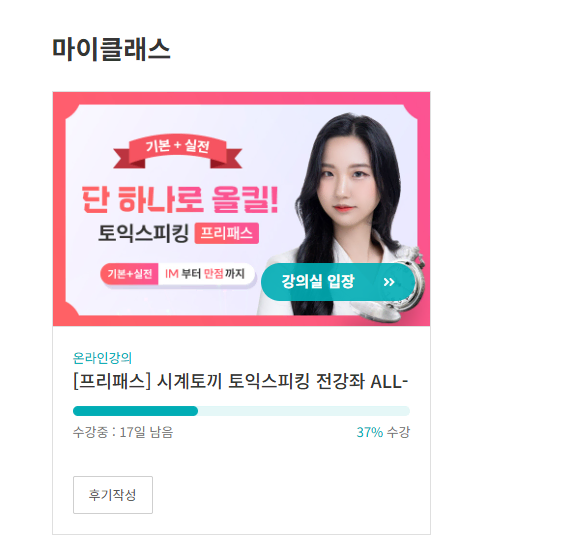Viewport: 568px width, 537px height.
Task: Click the 토익스피킹 text on the banner
Action: [143, 233]
